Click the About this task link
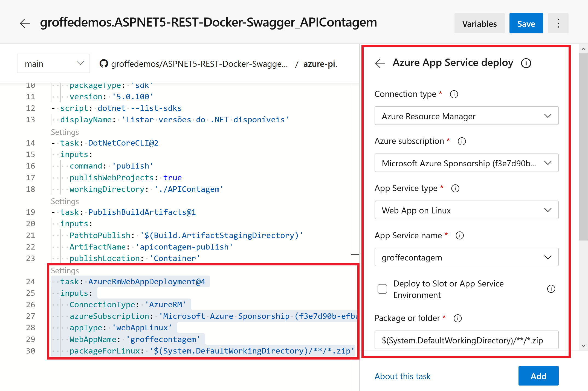588x391 pixels. click(402, 376)
